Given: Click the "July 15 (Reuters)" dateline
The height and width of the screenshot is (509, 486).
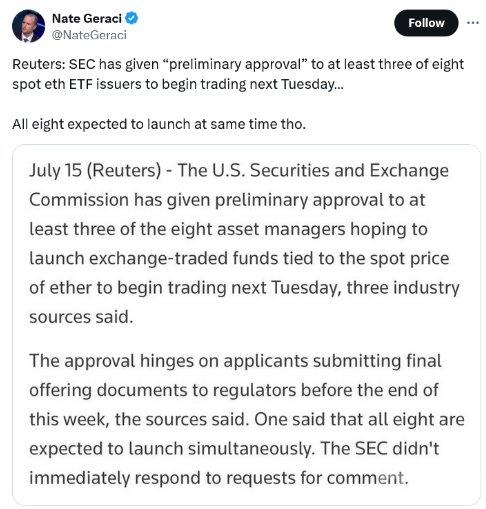Looking at the screenshot, I should (95, 170).
